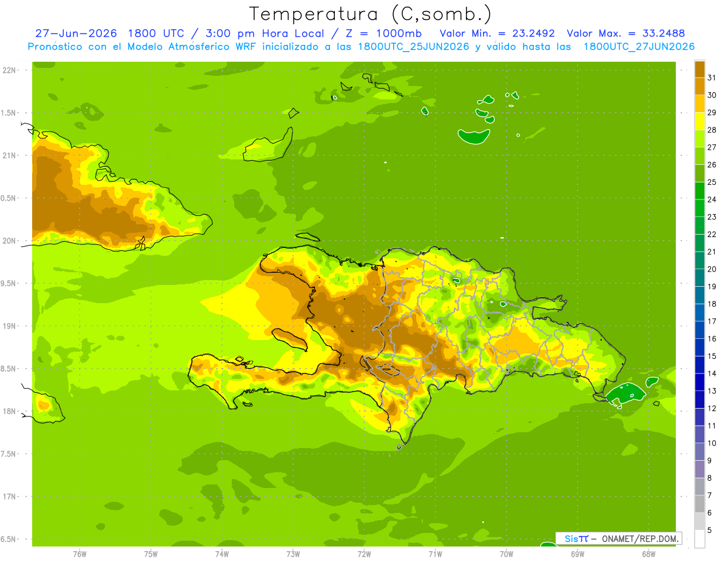Click the '22N' latitude axis label
This screenshot has height=562, width=728.
[9, 70]
